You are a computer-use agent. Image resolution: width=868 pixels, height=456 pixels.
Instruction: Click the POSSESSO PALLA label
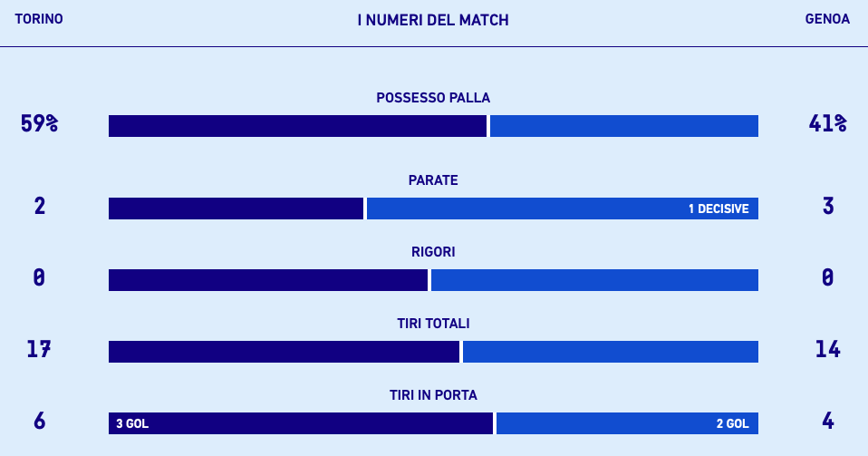pyautogui.click(x=433, y=98)
